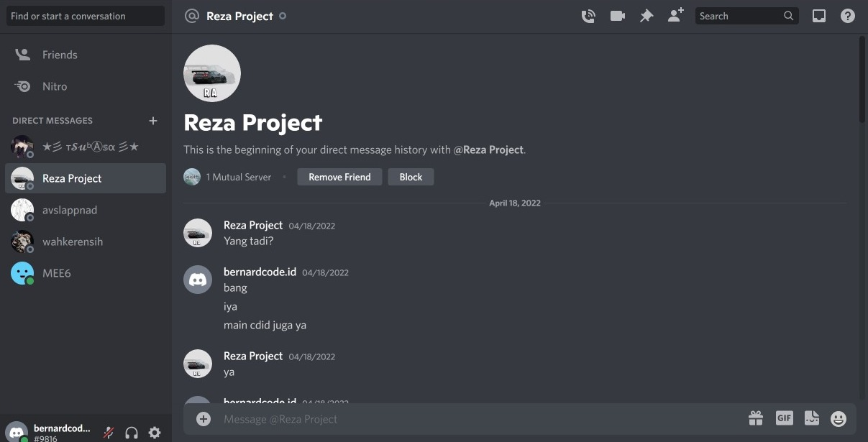Click the "main cdid juga ya" message
This screenshot has width=868, height=442.
coord(265,325)
